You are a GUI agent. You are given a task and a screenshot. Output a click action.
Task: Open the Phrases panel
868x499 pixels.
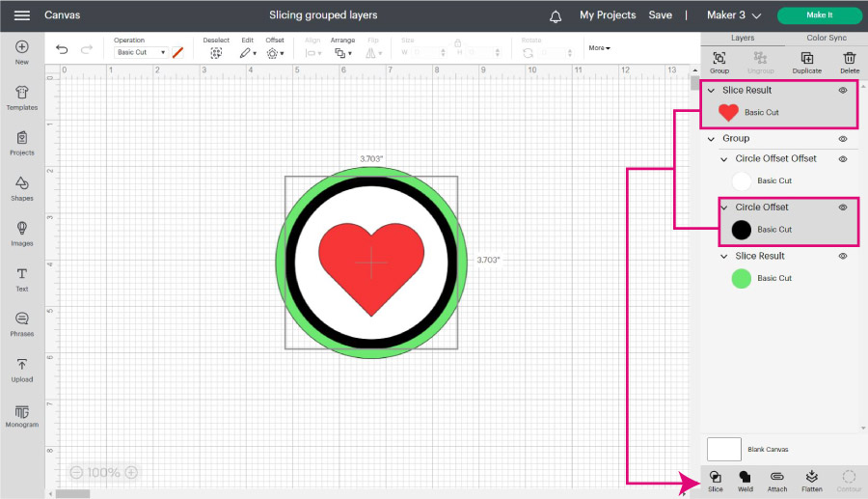coord(21,324)
